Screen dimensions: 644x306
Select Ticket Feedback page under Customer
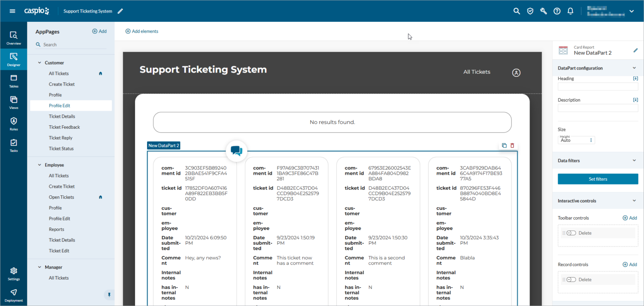[64, 127]
